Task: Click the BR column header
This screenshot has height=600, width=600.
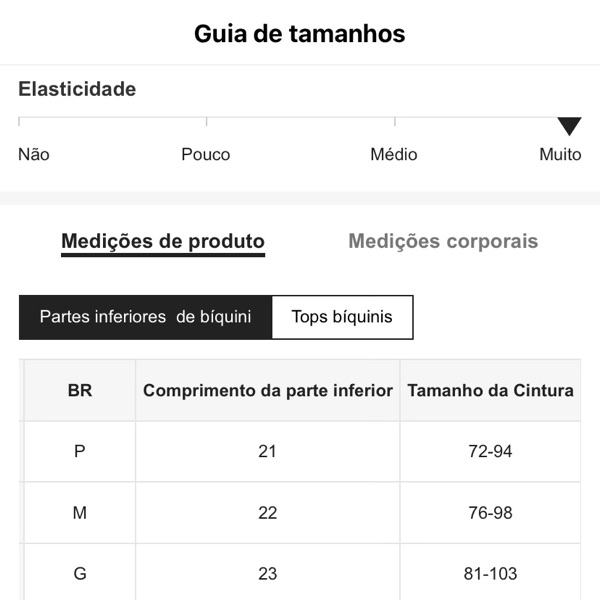Action: click(80, 390)
